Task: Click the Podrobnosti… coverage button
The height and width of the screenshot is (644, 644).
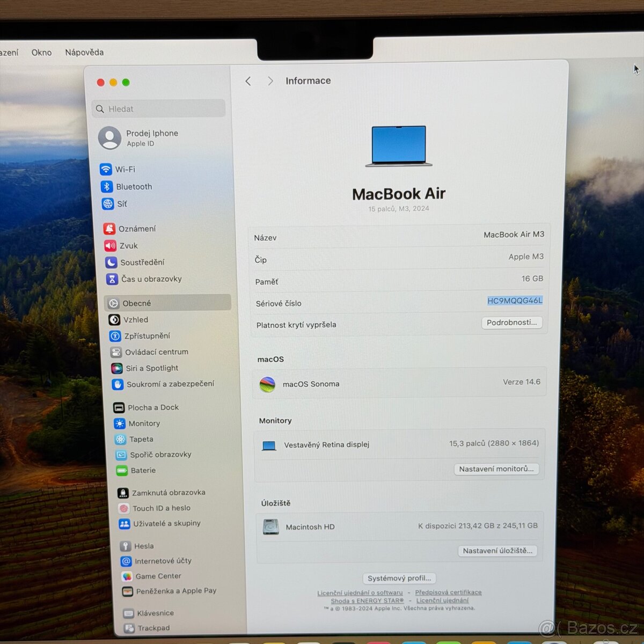Action: [x=511, y=323]
